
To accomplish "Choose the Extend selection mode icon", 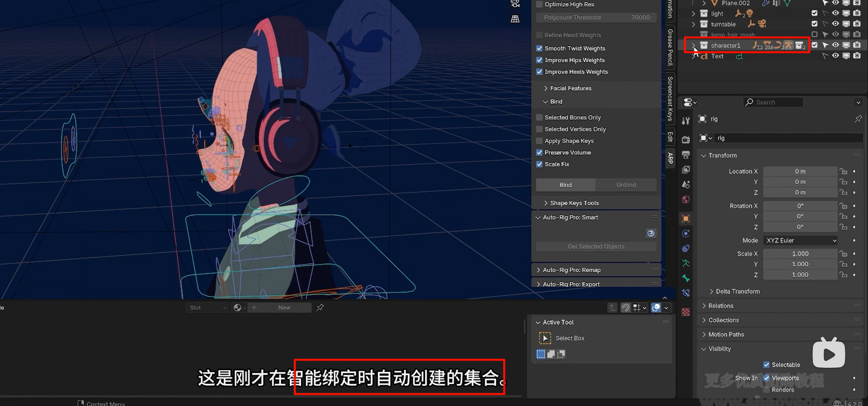I will tap(551, 354).
